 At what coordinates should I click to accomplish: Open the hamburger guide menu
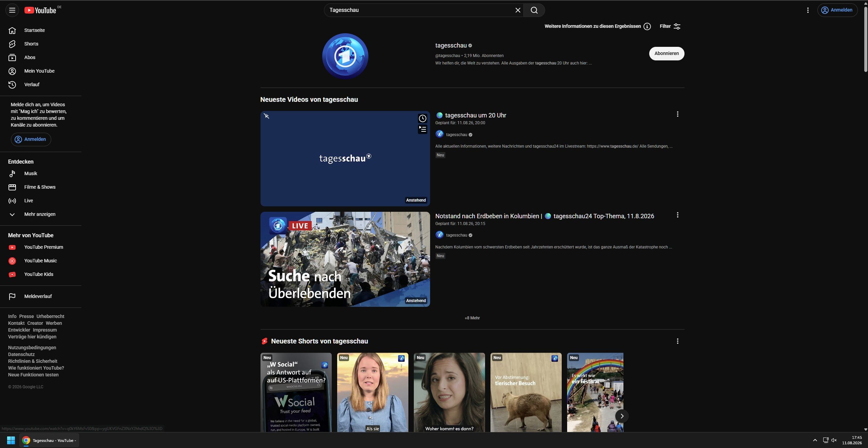click(x=12, y=10)
